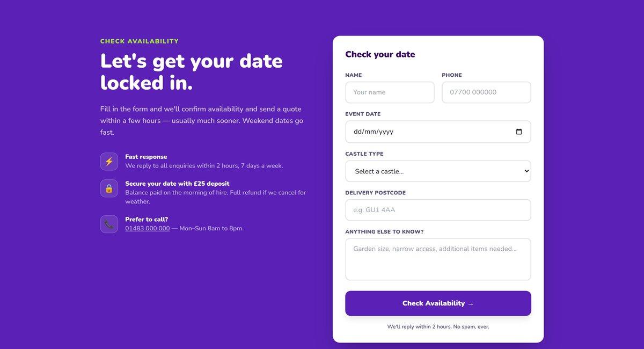Open the calendar picker on Event Date
This screenshot has height=349, width=644.
519,131
